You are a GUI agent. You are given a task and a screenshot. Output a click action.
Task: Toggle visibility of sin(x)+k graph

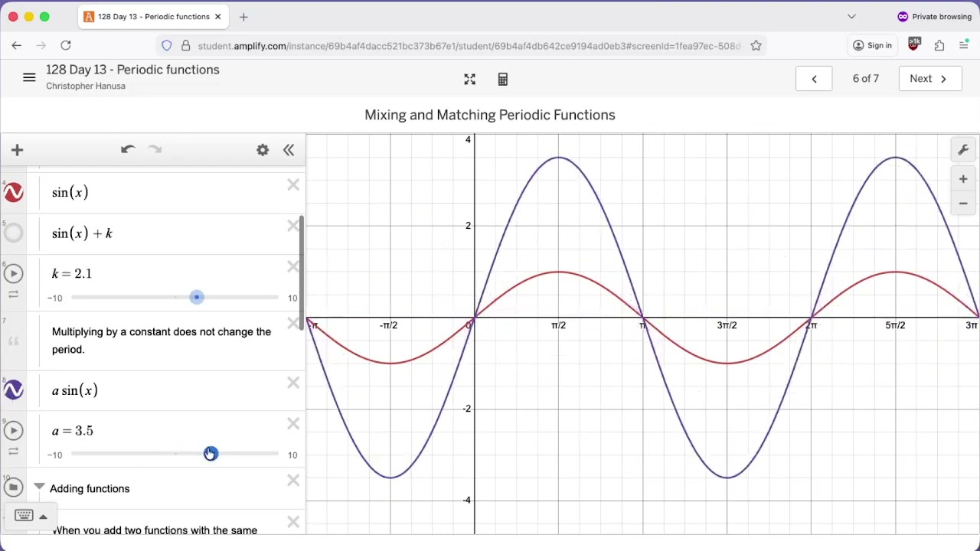pos(13,233)
